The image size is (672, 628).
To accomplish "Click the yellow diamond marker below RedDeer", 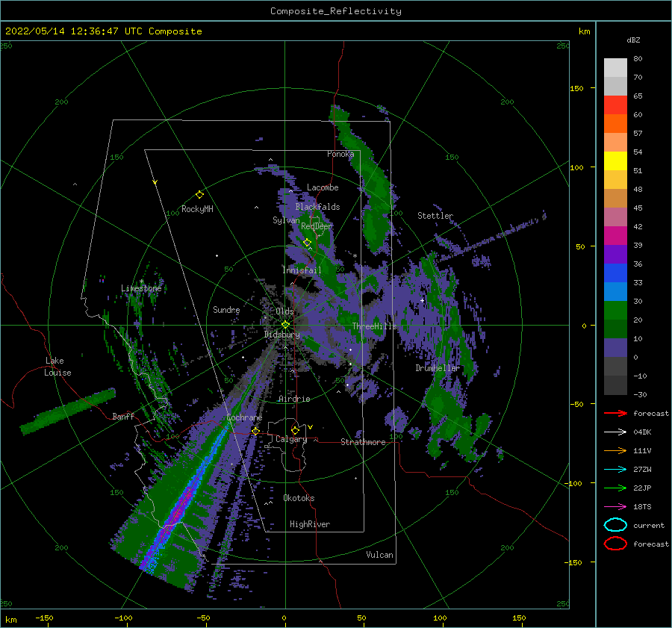I will coord(307,243).
